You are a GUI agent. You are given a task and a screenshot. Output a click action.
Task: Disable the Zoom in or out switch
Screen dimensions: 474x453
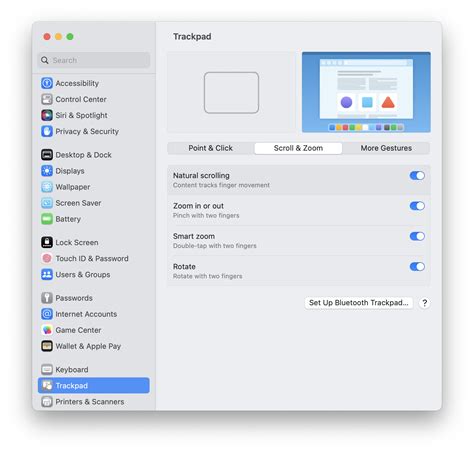tap(417, 206)
